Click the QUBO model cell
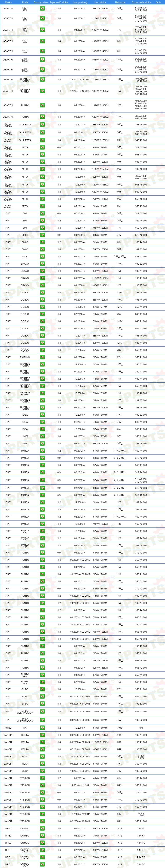The width and height of the screenshot is (165, 868). [x=25, y=689]
